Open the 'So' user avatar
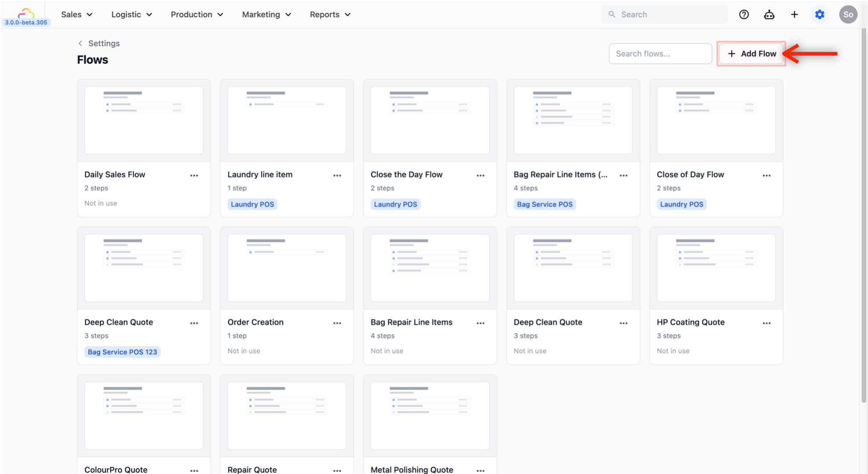 848,15
